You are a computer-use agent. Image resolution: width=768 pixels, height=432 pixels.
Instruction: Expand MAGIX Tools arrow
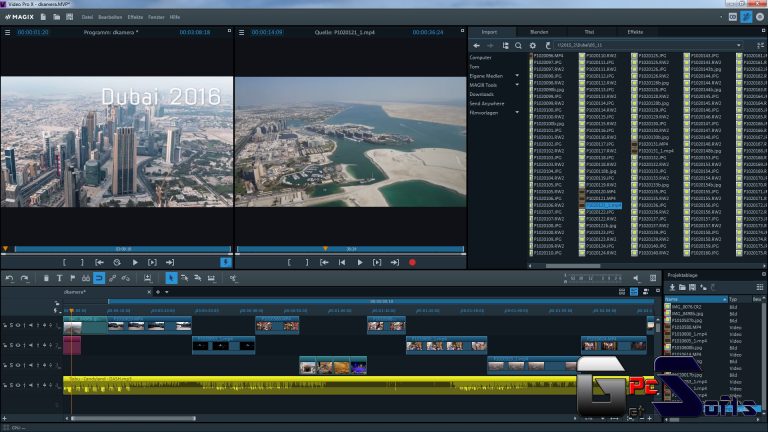click(517, 85)
